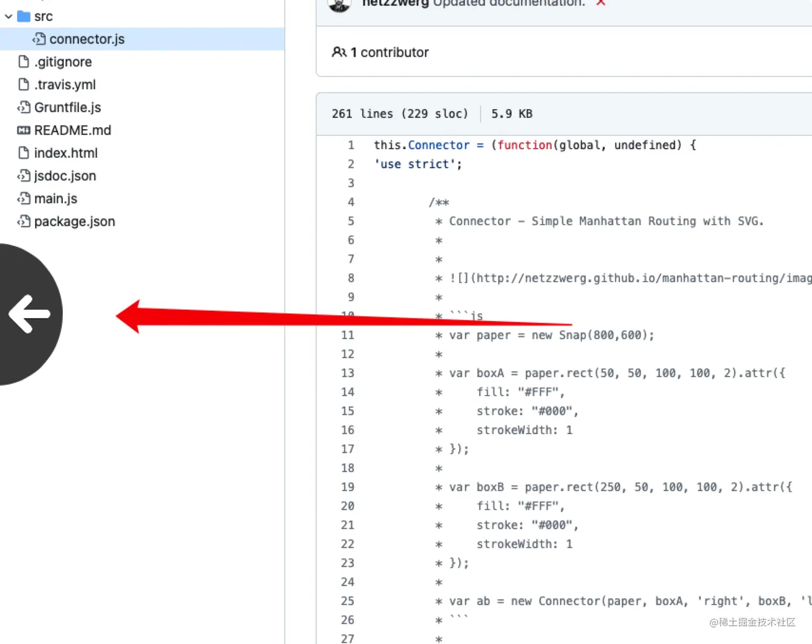
Task: Click the connector.js file icon
Action: point(39,39)
